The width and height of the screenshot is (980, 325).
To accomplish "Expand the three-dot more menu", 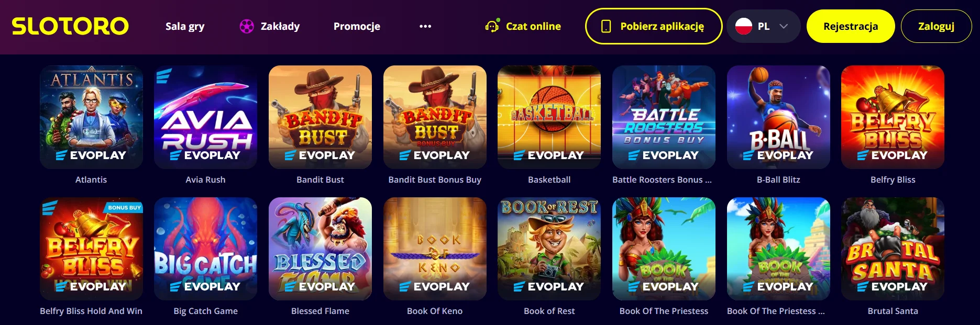I will click(x=425, y=26).
